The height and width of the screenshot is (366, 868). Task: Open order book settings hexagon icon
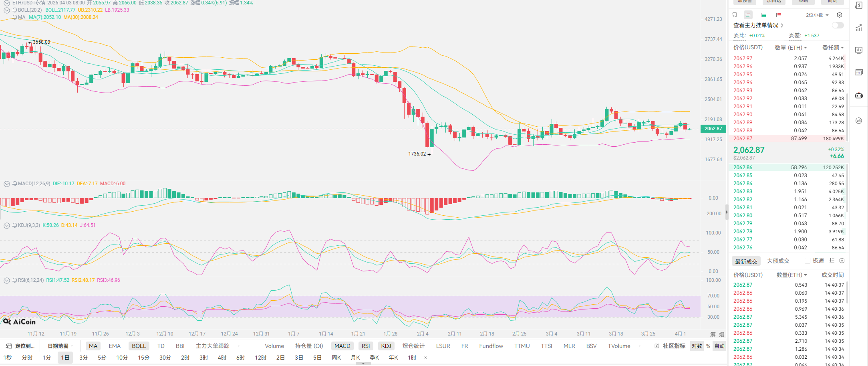(840, 15)
